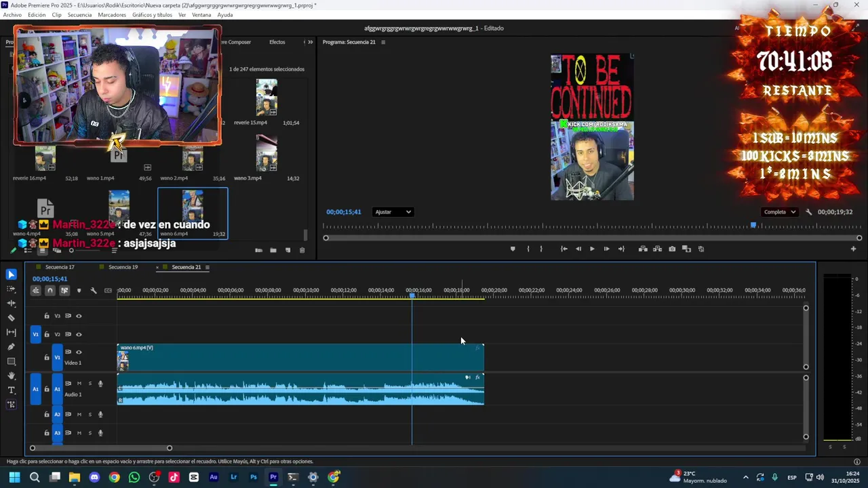The height and width of the screenshot is (488, 868).
Task: Add a marker in the timeline header
Action: click(79, 291)
